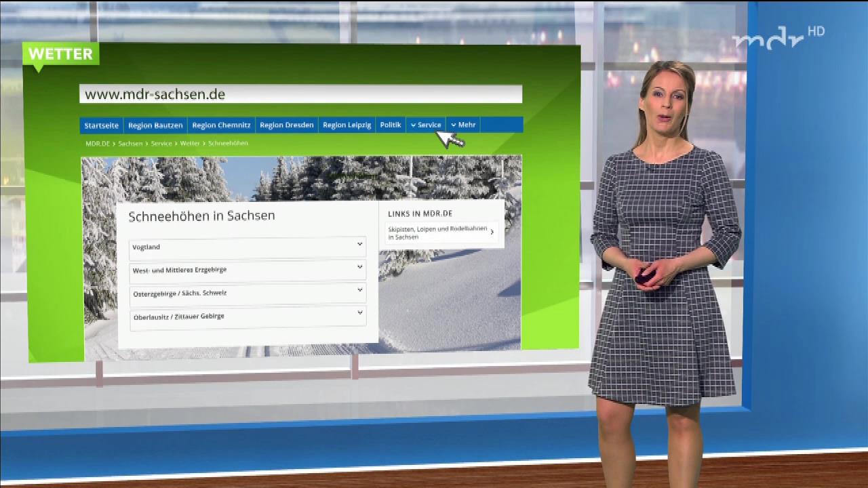Click the Service breadcrumb link

point(161,144)
